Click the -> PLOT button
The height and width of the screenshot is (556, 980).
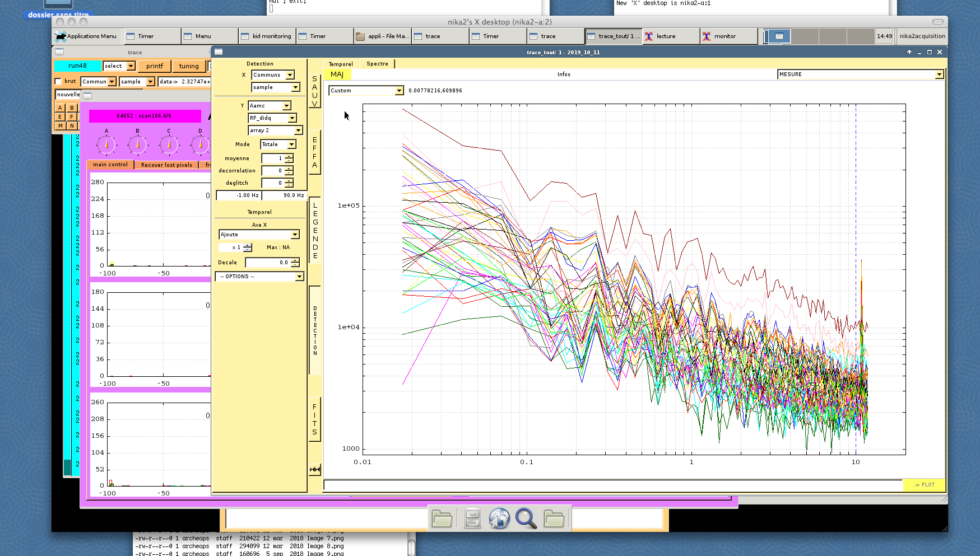tap(924, 485)
